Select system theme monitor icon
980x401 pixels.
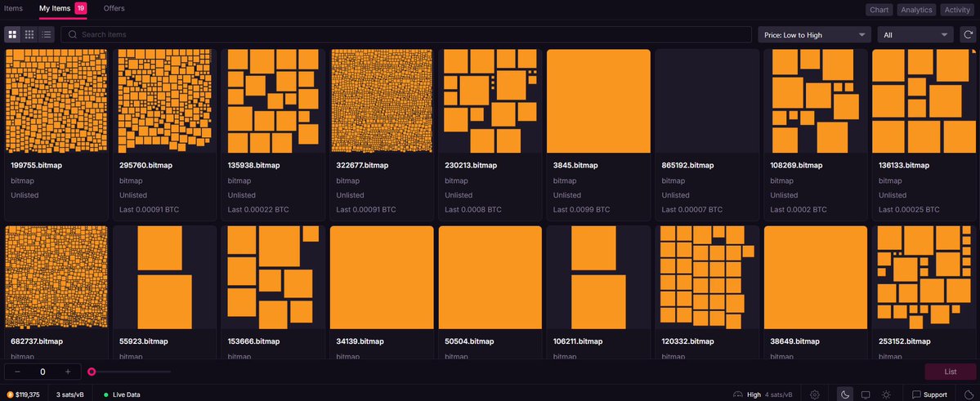pyautogui.click(x=866, y=394)
